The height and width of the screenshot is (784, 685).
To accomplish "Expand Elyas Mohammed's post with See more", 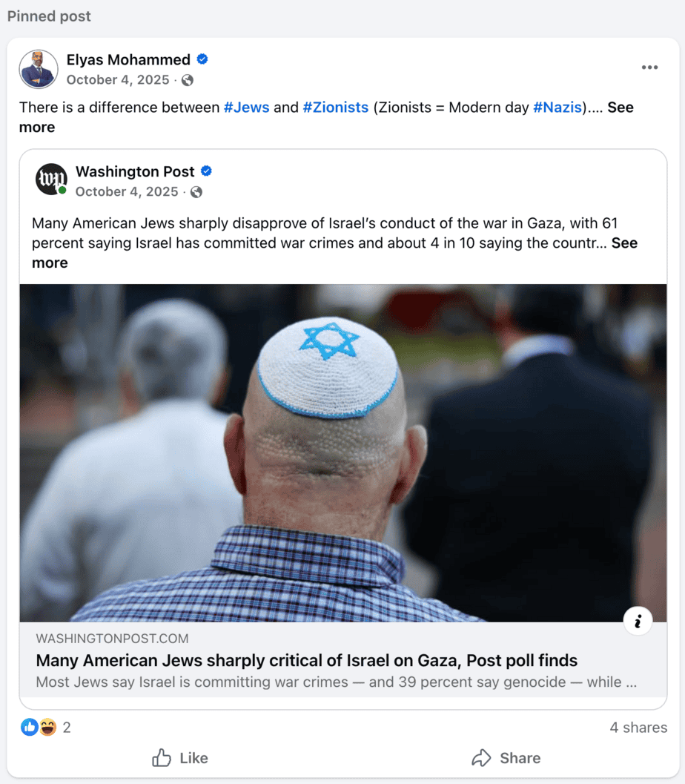I will (326, 117).
